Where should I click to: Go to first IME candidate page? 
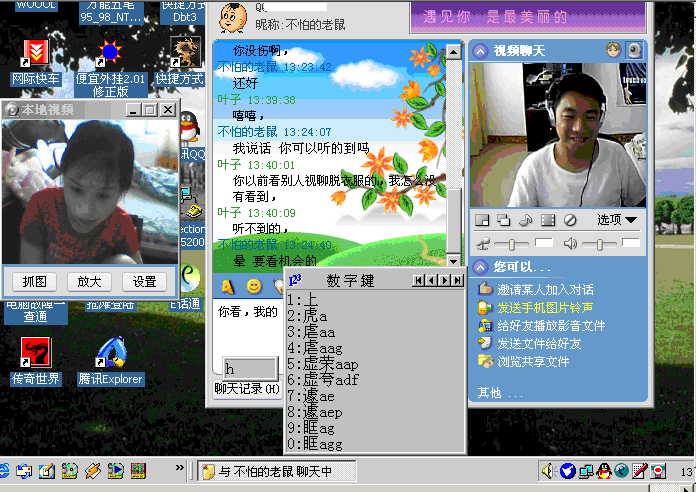tap(418, 280)
